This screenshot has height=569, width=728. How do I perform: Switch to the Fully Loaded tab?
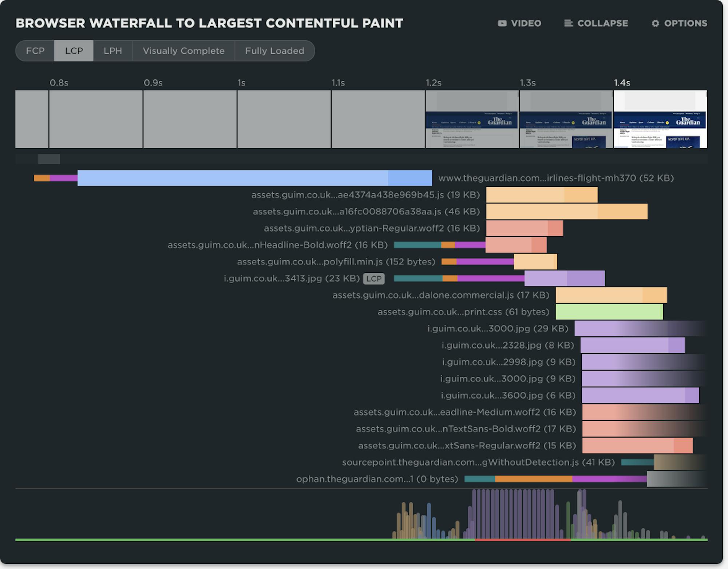coord(275,51)
